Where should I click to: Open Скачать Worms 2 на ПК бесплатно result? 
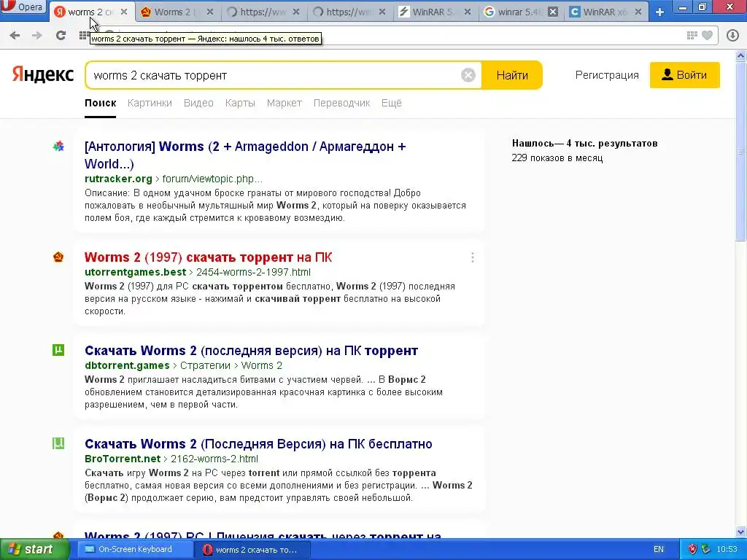258,444
